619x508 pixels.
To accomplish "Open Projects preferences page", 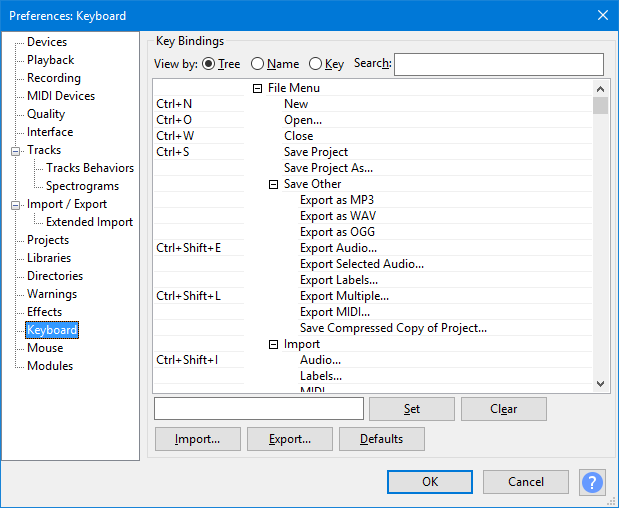I will [x=48, y=240].
